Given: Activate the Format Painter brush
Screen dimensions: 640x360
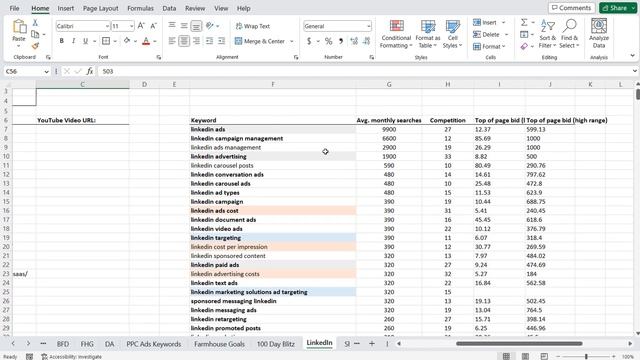Looking at the screenshot, I should click(x=35, y=46).
